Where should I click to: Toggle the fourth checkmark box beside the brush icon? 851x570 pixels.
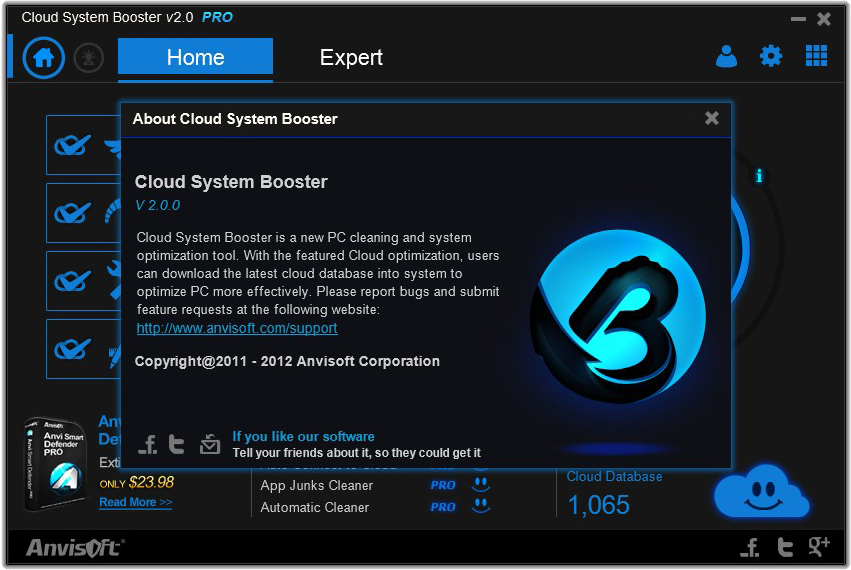coord(72,349)
